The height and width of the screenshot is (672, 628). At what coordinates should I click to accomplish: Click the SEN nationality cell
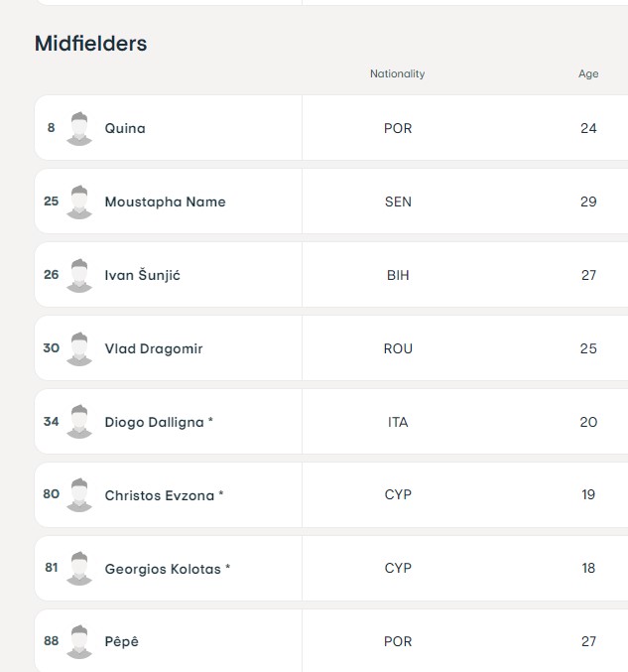[x=398, y=202]
